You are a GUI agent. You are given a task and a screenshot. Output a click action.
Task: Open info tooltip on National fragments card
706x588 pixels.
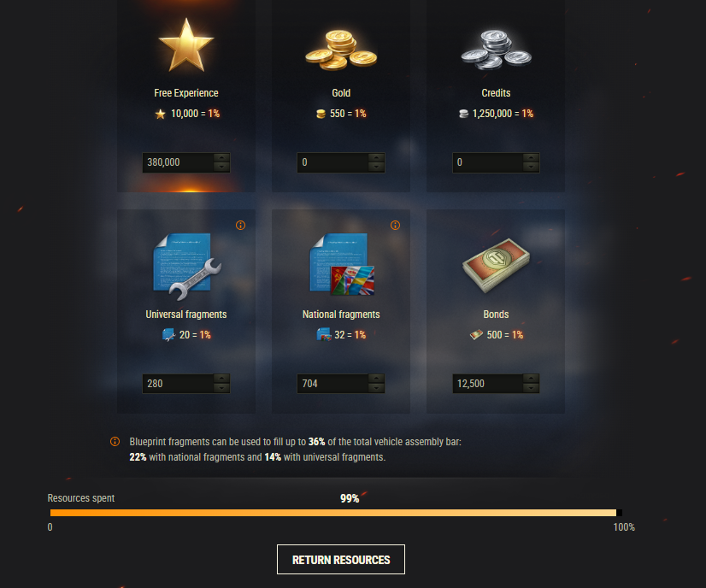396,225
